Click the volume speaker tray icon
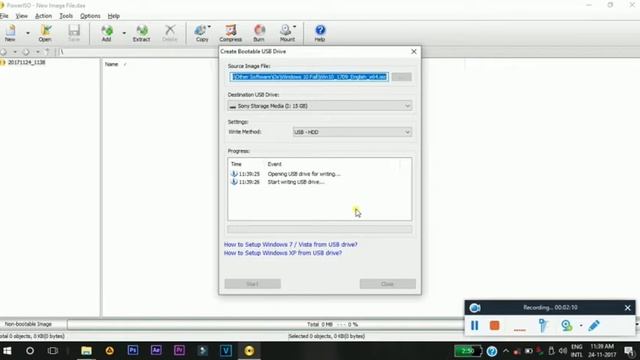 (x=563, y=351)
